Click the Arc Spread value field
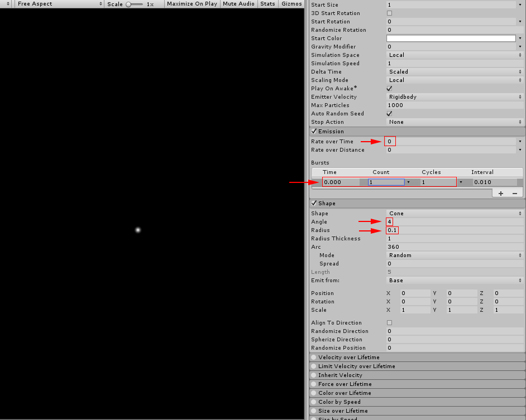This screenshot has width=526, height=420. (455, 264)
